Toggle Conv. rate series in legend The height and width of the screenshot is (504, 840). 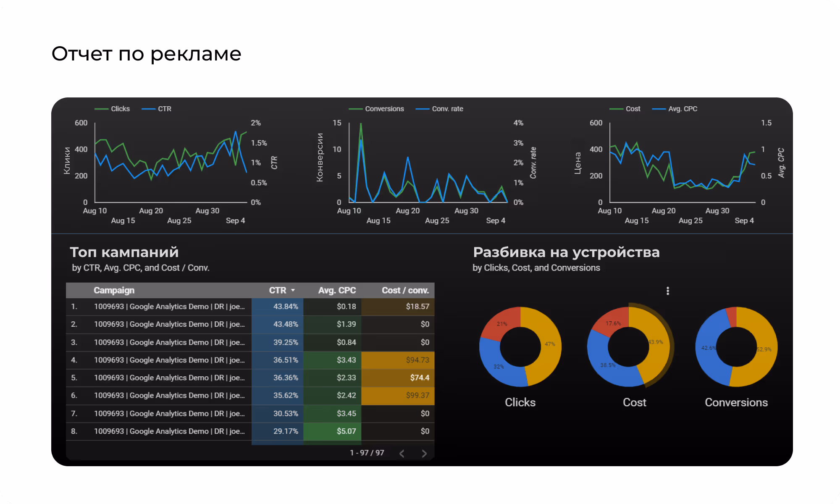coord(447,109)
